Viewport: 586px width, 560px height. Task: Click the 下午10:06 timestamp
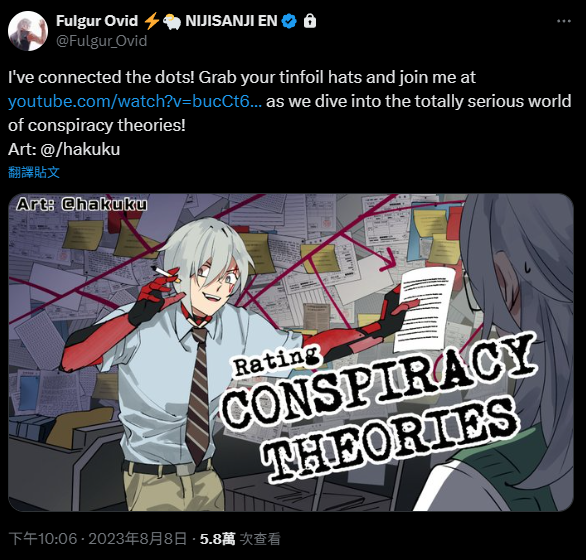[43, 539]
